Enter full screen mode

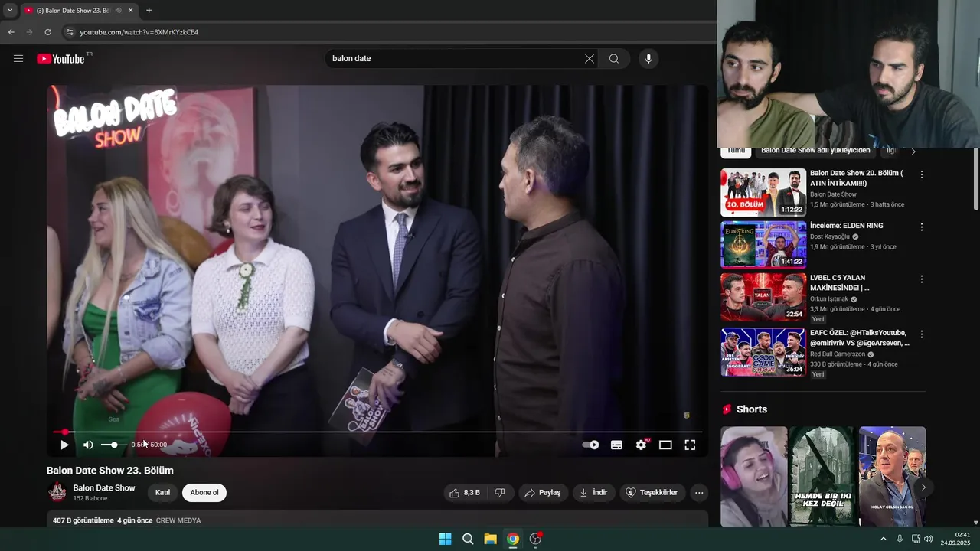click(x=690, y=445)
